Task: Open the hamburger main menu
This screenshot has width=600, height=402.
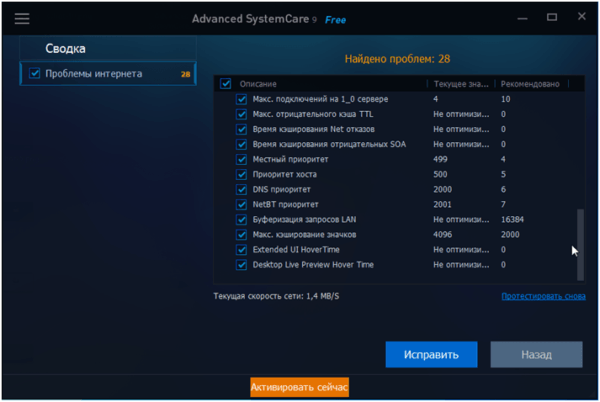Action: [22, 18]
